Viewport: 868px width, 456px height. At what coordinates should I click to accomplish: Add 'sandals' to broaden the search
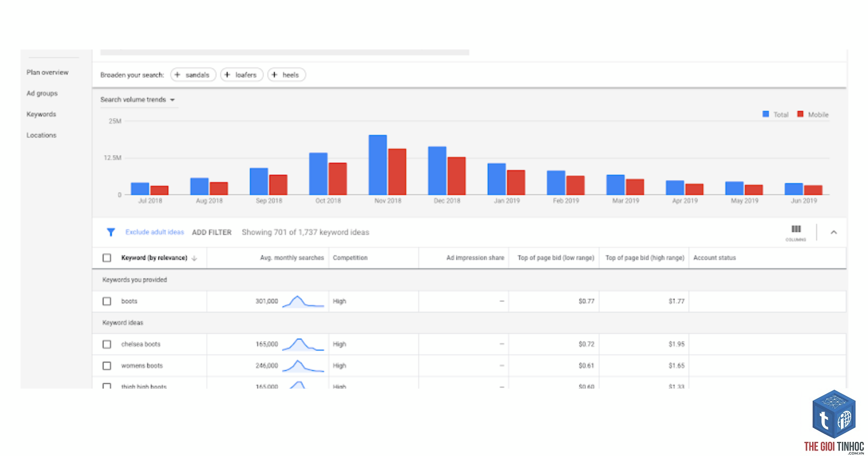click(x=193, y=75)
